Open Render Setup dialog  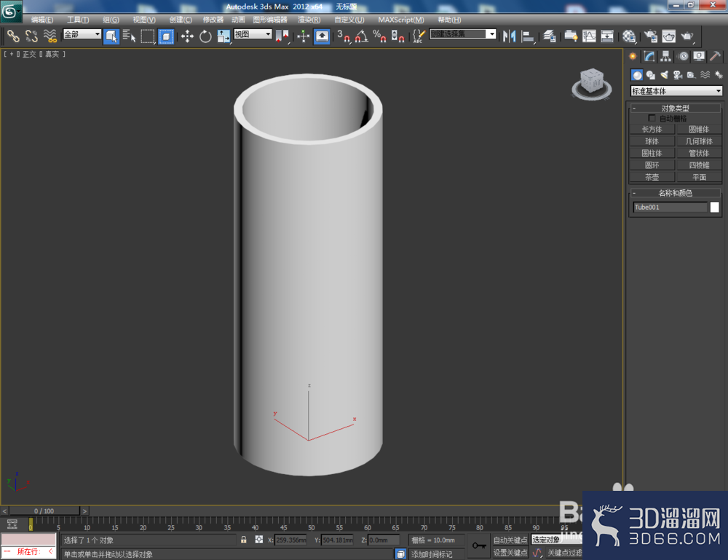650,36
